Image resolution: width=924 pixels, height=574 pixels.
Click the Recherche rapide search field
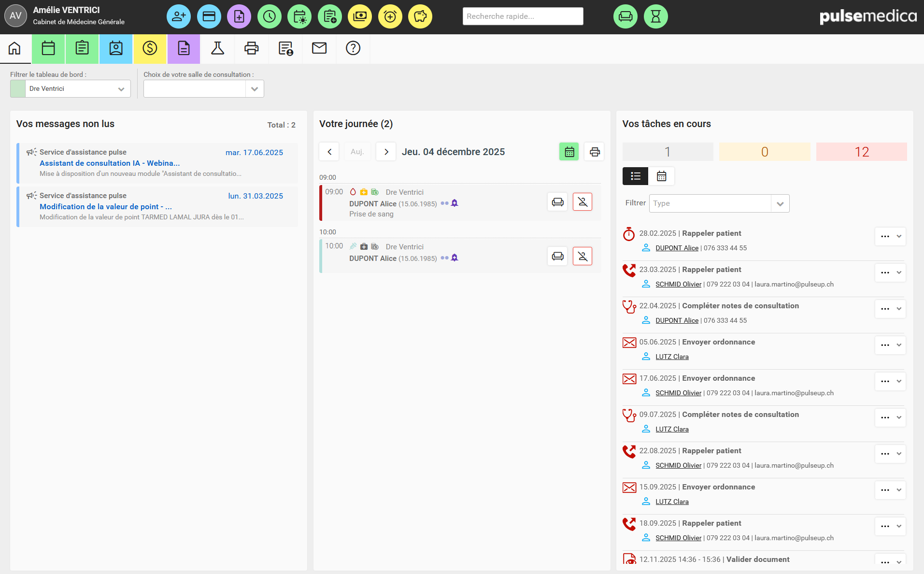pyautogui.click(x=523, y=16)
